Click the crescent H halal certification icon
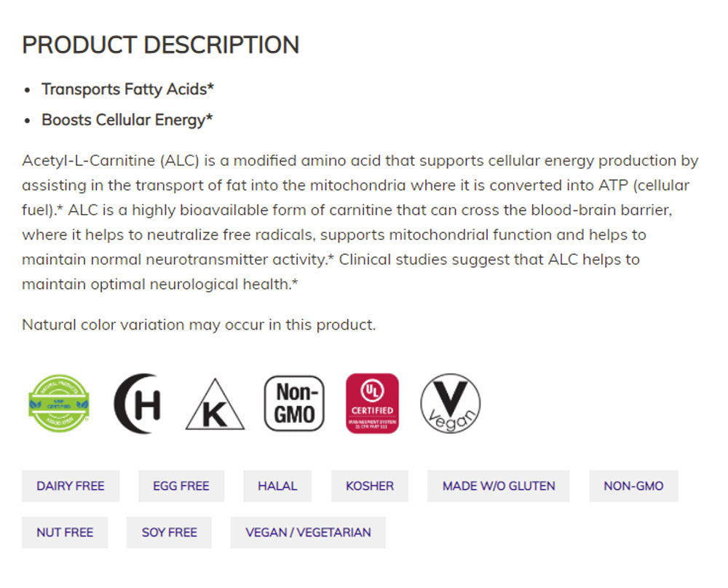Image resolution: width=728 pixels, height=588 pixels. (137, 404)
